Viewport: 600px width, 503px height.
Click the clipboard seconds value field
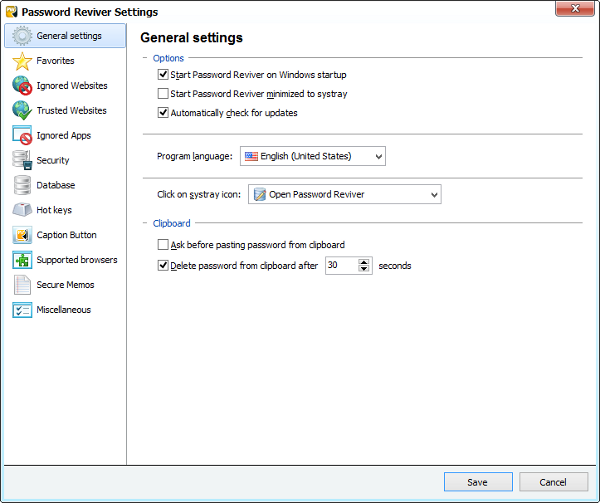[x=341, y=265]
